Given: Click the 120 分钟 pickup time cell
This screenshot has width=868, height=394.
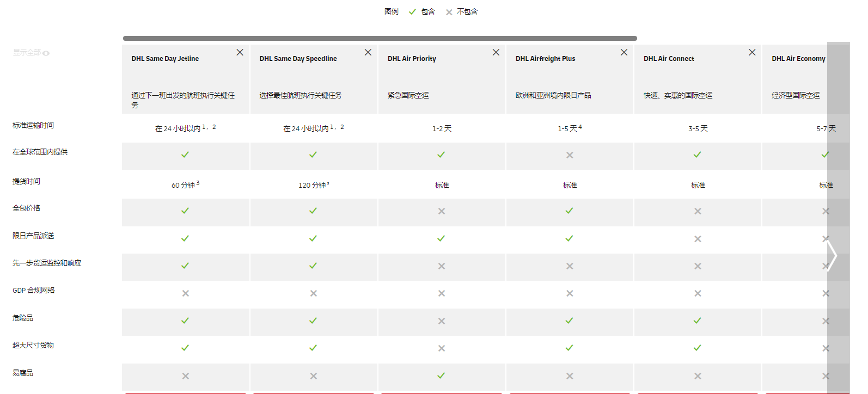Looking at the screenshot, I should pyautogui.click(x=314, y=185).
